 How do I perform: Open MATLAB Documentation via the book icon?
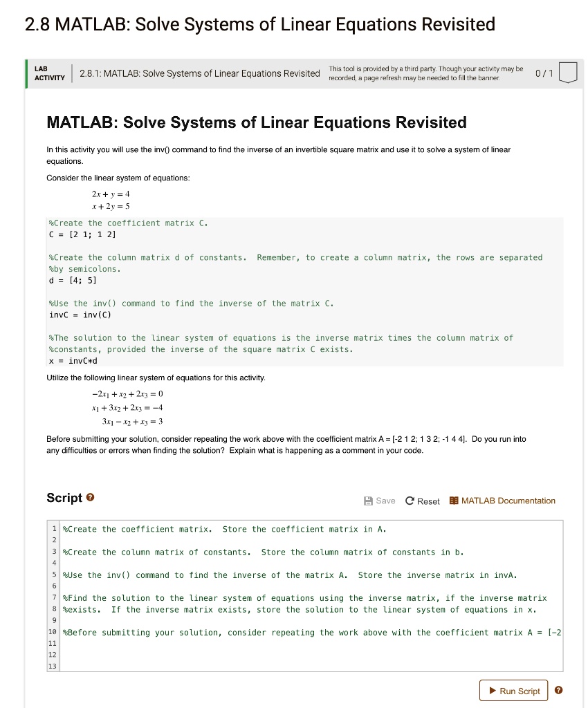coord(457,500)
